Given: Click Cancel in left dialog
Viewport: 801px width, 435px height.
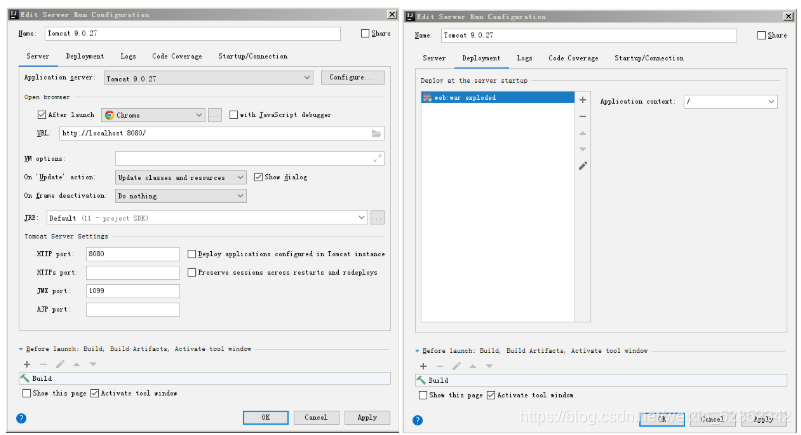Looking at the screenshot, I should pos(316,418).
